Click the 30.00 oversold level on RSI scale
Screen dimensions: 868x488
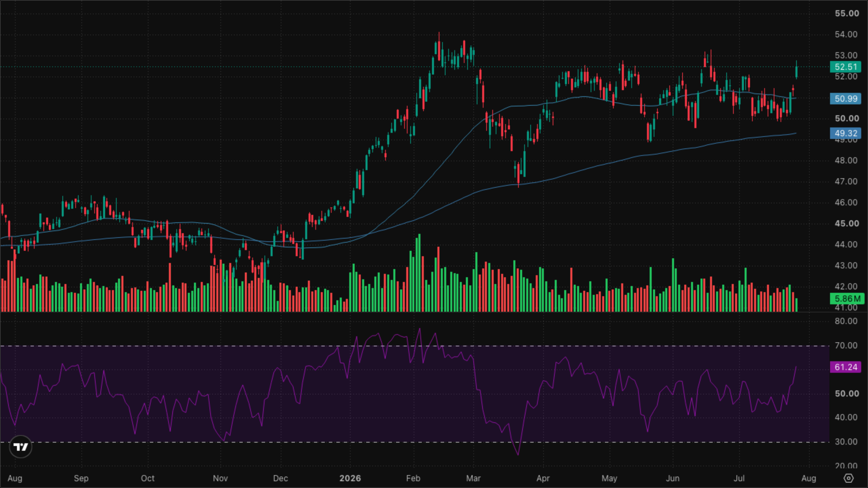coord(846,442)
